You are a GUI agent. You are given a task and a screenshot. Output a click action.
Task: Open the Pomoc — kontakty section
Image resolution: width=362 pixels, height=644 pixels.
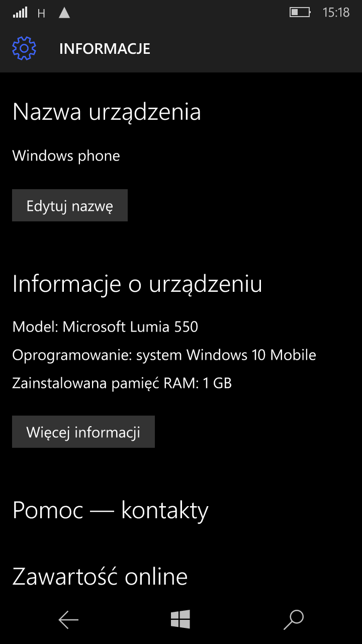[x=111, y=510]
